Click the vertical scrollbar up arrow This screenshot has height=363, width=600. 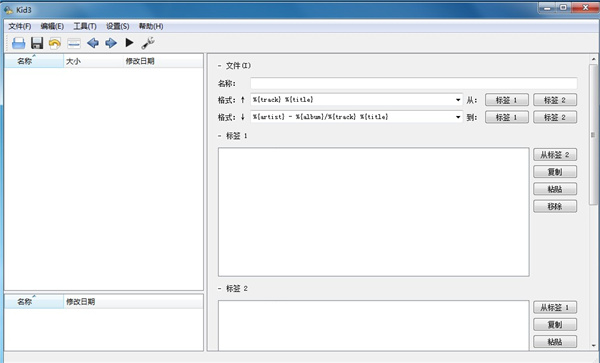point(593,59)
